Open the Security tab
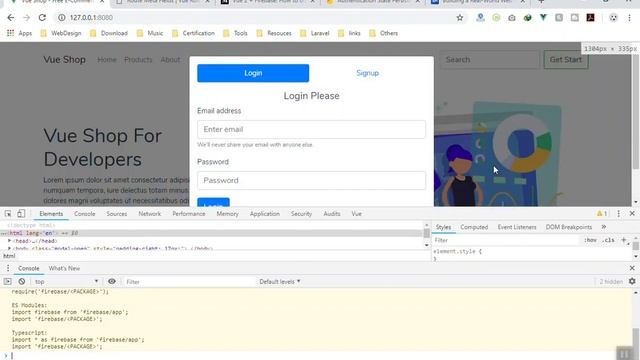Viewport: 640px width, 360px height. point(301,213)
